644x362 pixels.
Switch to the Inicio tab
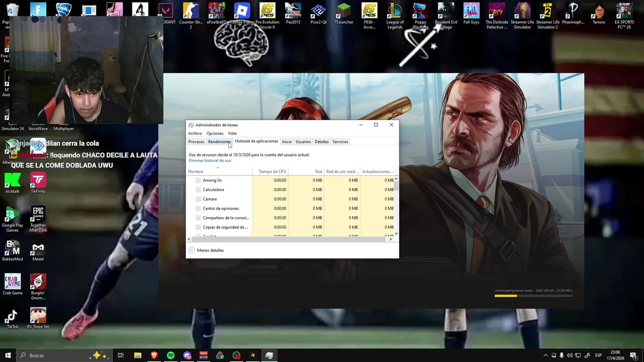click(x=287, y=142)
